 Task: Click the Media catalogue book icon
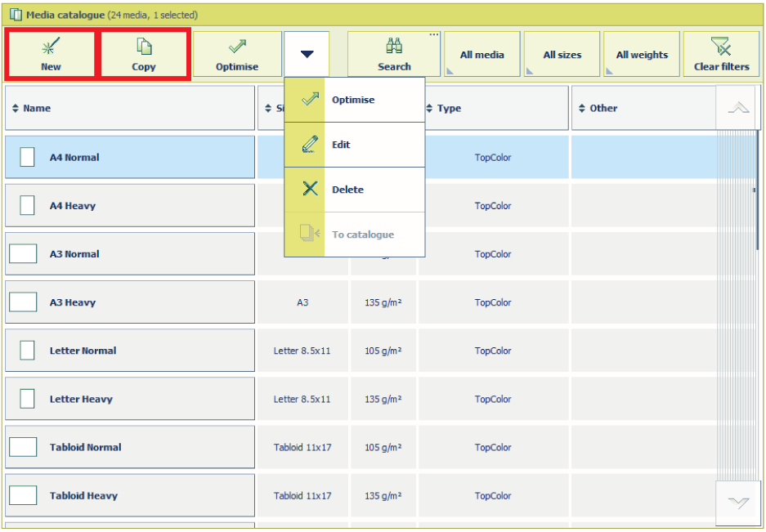(15, 15)
